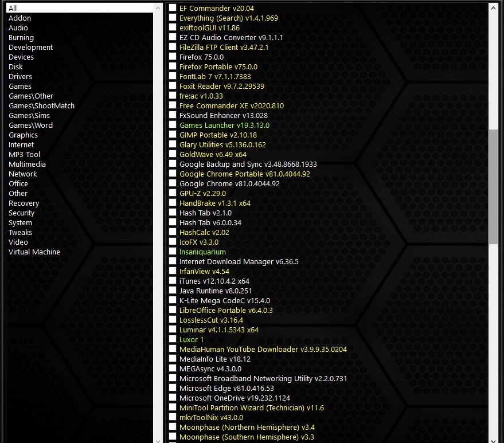Select the Virtual Machine category

34,252
